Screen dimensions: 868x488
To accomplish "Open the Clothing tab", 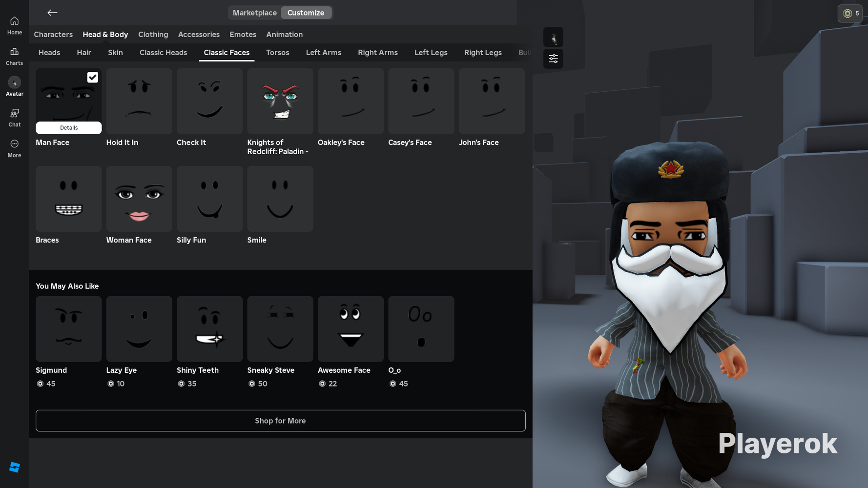I will coord(153,34).
